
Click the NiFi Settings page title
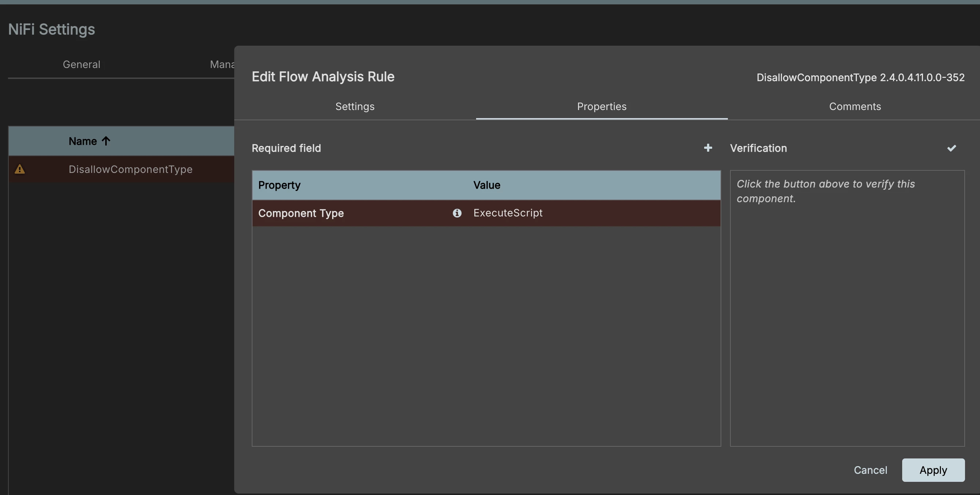[52, 29]
